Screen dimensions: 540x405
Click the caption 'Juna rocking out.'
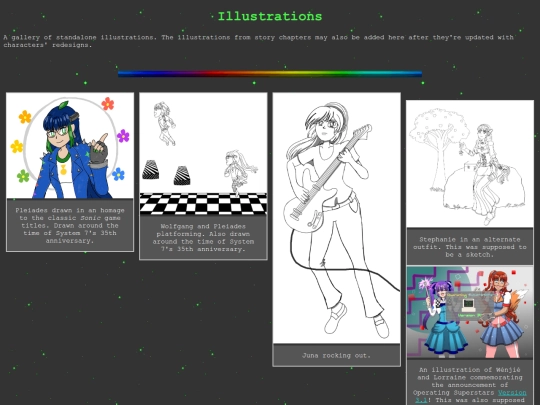336,355
